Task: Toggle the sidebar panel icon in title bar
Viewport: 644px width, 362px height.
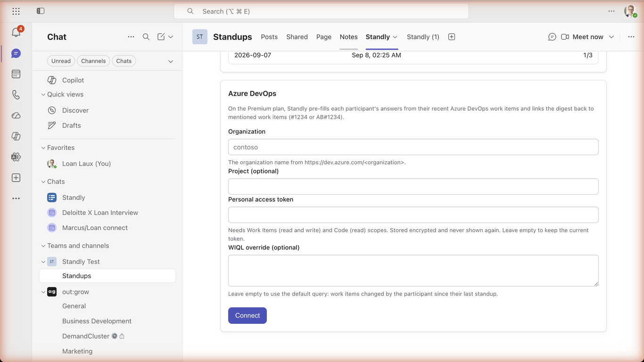Action: pos(41,11)
